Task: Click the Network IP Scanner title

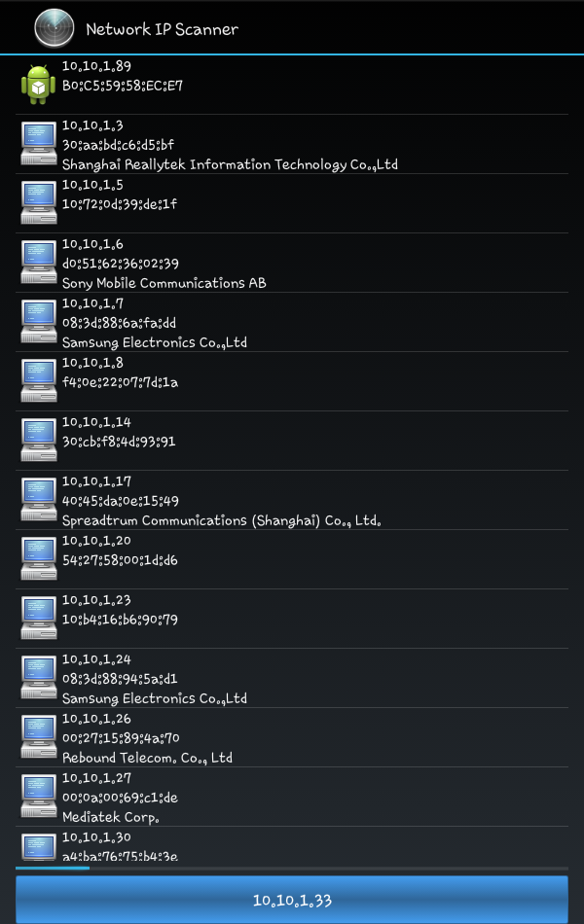Action: click(x=163, y=29)
